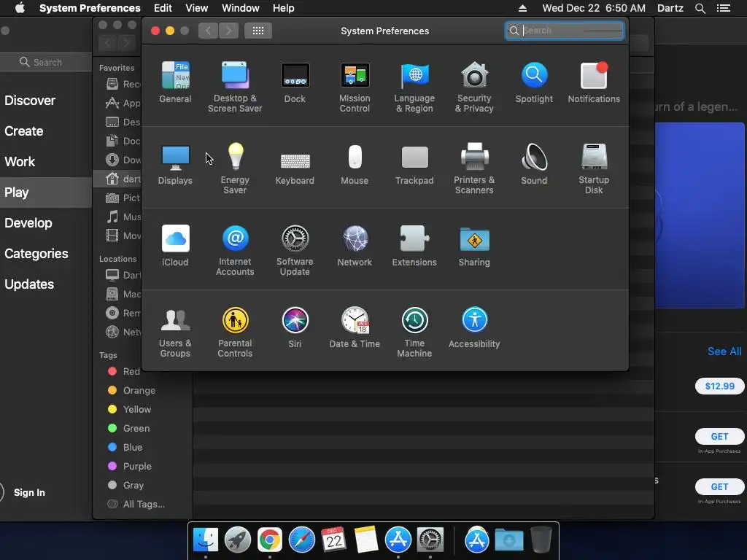747x560 pixels.
Task: Select Work in App Store sidebar
Action: click(x=20, y=162)
